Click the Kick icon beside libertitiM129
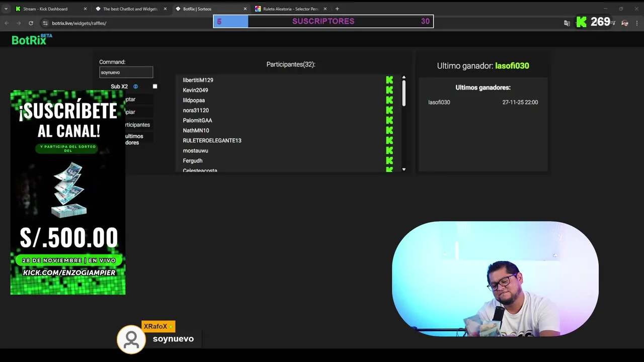Screen dimensions: 644x362 [x=389, y=80]
